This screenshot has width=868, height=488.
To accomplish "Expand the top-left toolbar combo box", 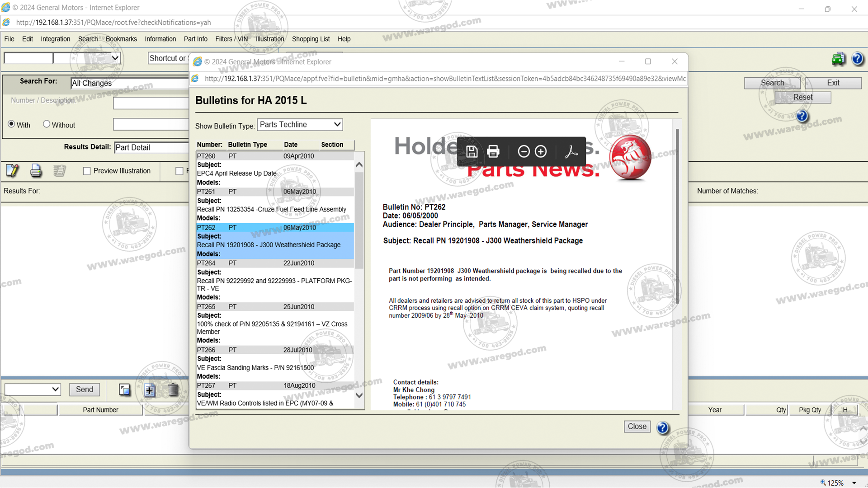I will (115, 58).
